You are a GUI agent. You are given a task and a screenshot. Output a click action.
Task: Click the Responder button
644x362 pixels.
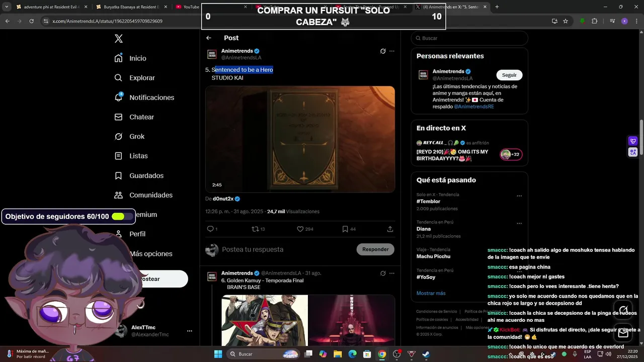[375, 249]
